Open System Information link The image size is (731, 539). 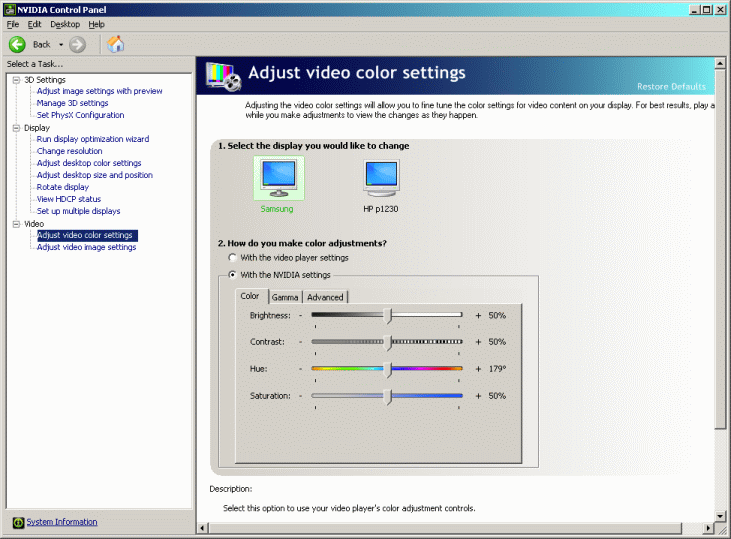pyautogui.click(x=62, y=522)
